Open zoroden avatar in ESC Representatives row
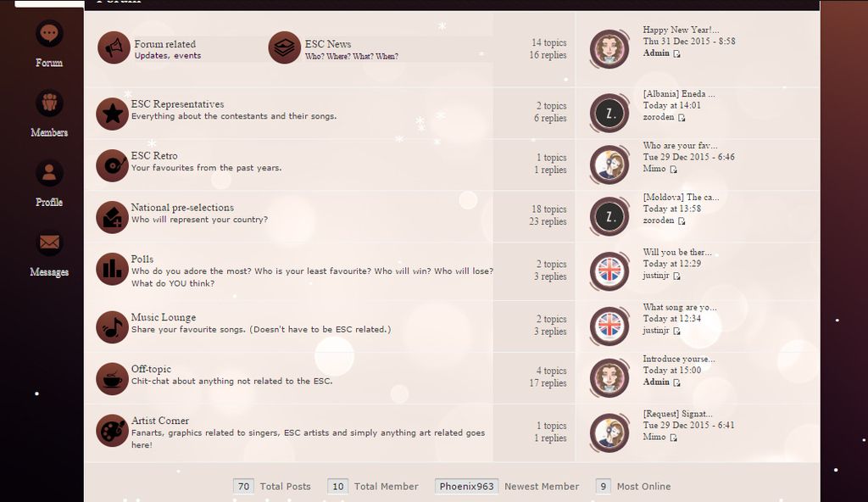868x502 pixels. click(609, 114)
